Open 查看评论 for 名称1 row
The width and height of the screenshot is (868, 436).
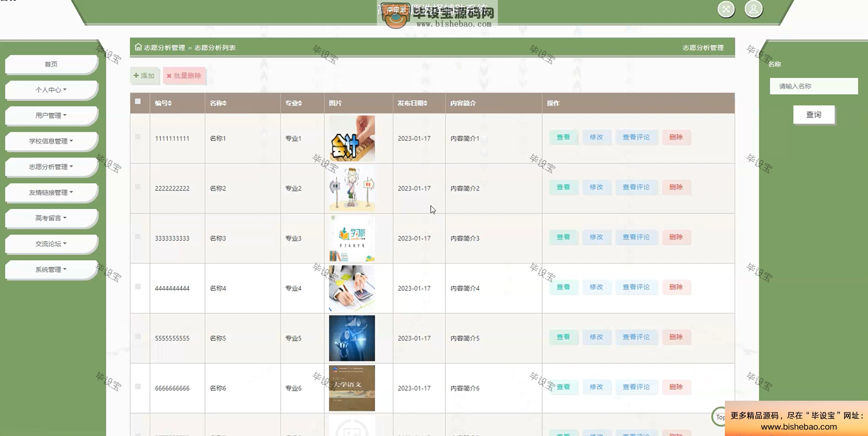pos(636,137)
